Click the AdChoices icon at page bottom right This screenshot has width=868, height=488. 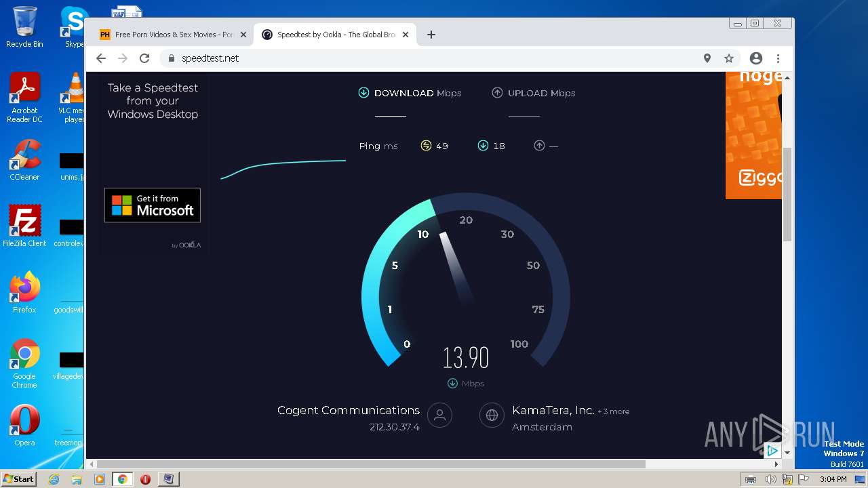pyautogui.click(x=772, y=450)
